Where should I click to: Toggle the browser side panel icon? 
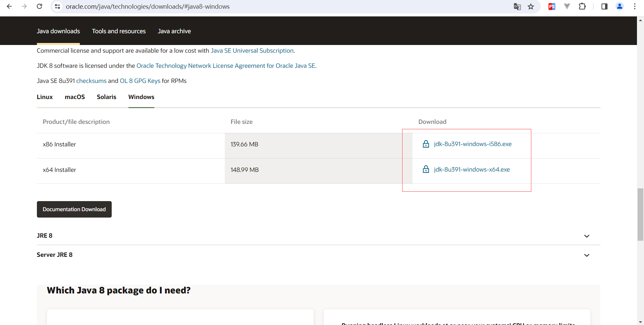click(604, 6)
